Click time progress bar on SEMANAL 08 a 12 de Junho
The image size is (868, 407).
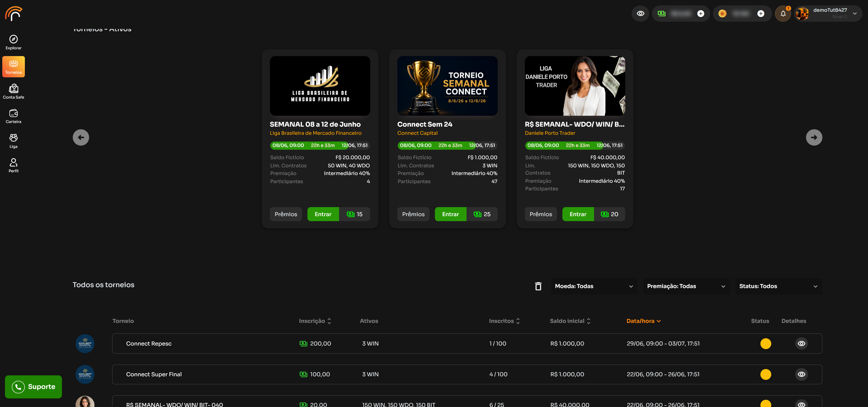[x=320, y=146]
